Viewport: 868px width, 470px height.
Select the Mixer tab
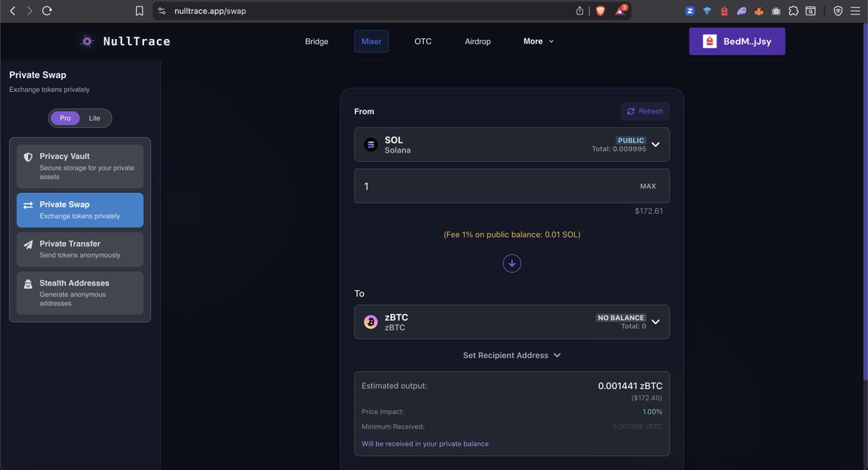(x=372, y=41)
